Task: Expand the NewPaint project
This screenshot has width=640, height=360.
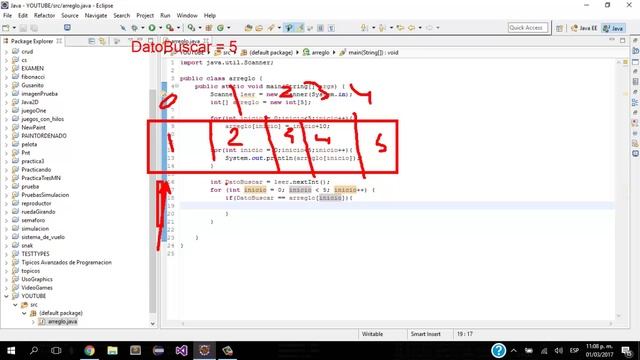Action: 6,128
